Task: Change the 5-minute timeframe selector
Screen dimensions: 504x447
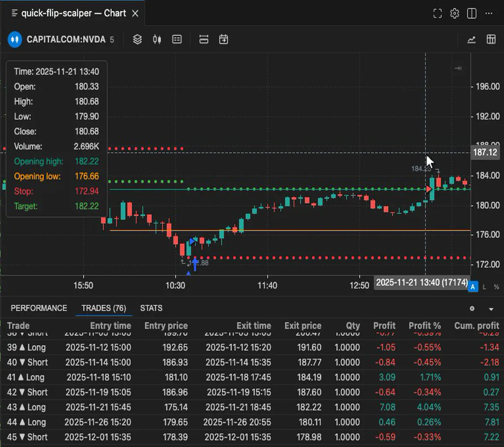Action: point(112,39)
